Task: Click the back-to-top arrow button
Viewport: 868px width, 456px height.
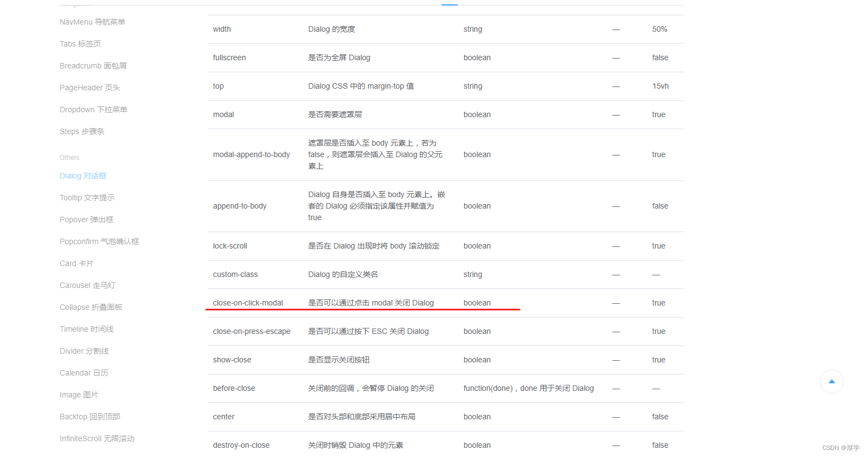Action: [831, 382]
